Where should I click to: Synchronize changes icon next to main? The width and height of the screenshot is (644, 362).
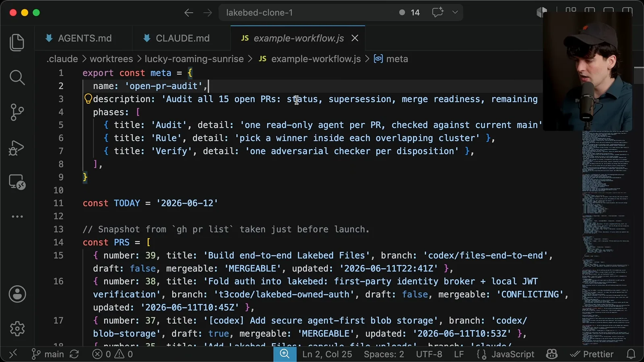(74, 354)
